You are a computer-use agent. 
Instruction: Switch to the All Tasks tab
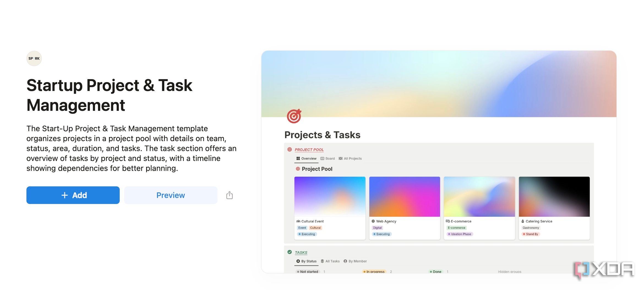pyautogui.click(x=330, y=261)
